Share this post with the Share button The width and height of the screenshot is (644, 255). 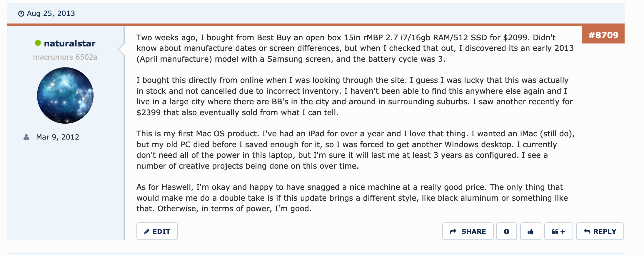coord(468,231)
